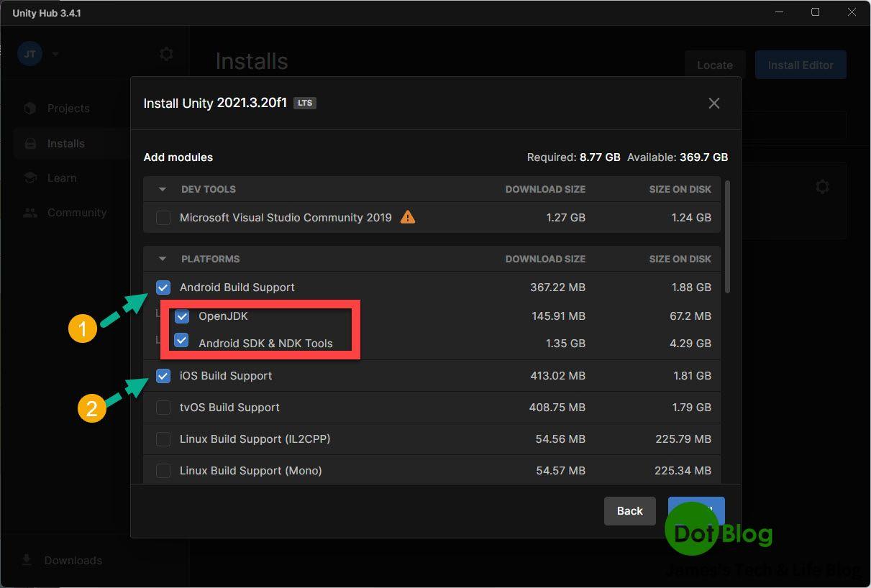Uncheck iOS Build Support
871x588 pixels.
click(x=163, y=376)
